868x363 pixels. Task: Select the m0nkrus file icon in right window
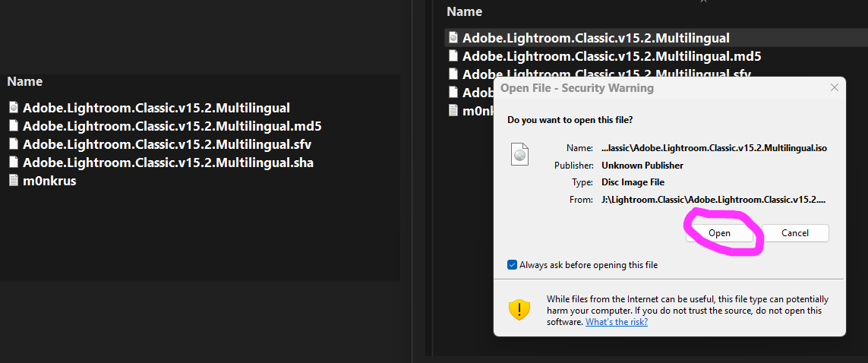[x=453, y=111]
